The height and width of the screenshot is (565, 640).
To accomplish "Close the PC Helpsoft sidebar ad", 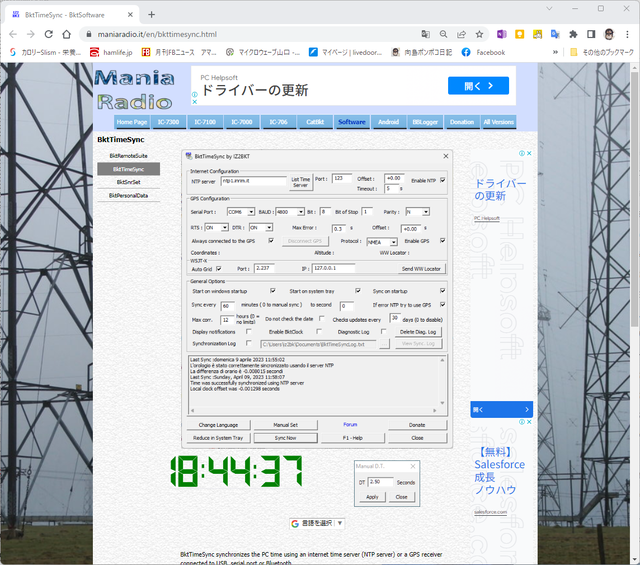I will [529, 153].
